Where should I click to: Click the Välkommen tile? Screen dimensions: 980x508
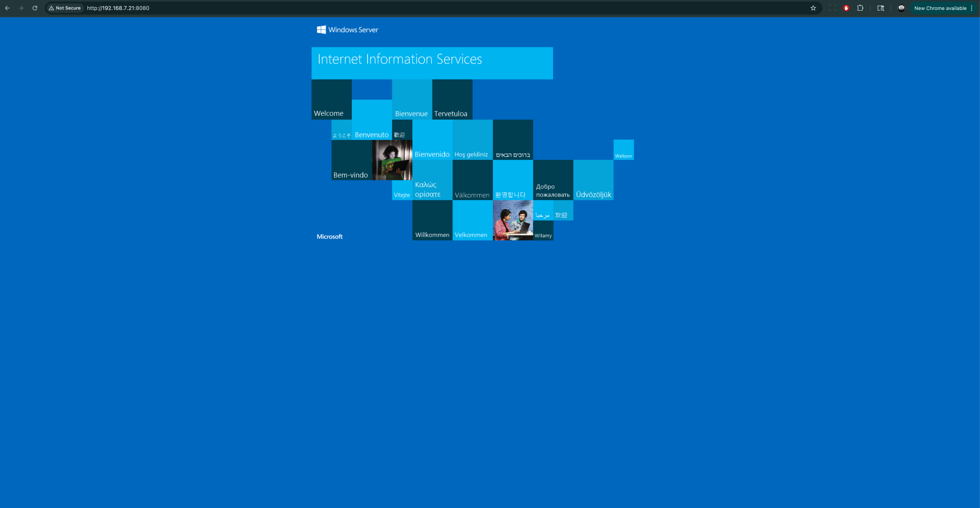click(x=473, y=180)
